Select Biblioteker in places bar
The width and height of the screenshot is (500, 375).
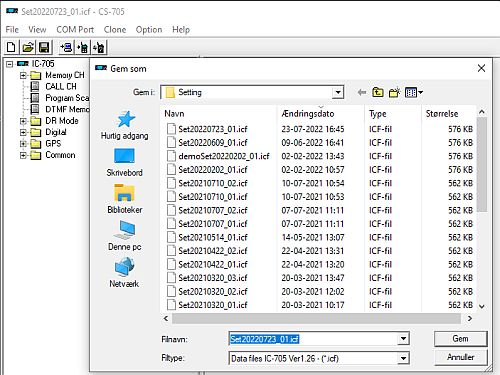tap(125, 199)
